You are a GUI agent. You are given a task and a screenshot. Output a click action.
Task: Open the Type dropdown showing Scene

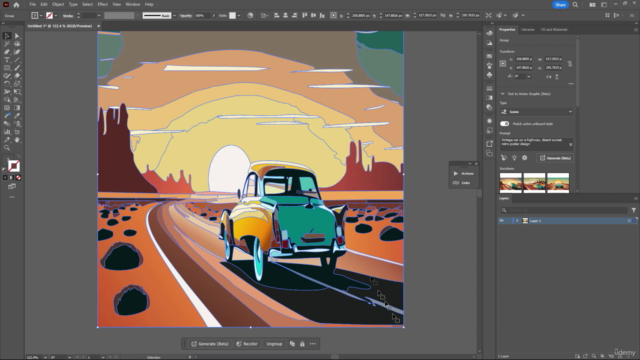click(x=536, y=112)
